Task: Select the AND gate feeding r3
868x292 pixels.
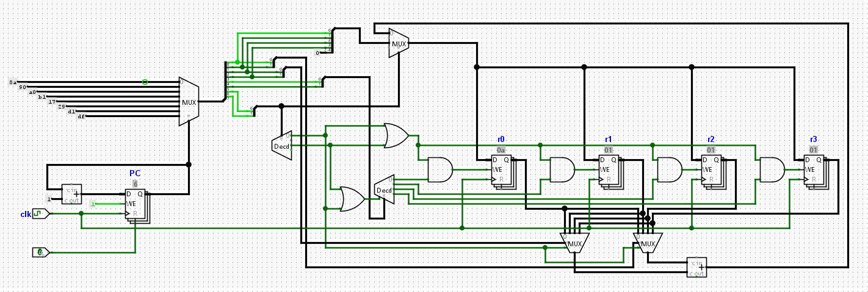Action: (772, 170)
